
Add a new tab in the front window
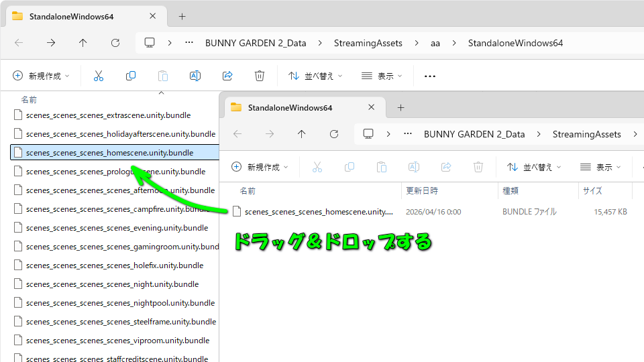pos(400,107)
